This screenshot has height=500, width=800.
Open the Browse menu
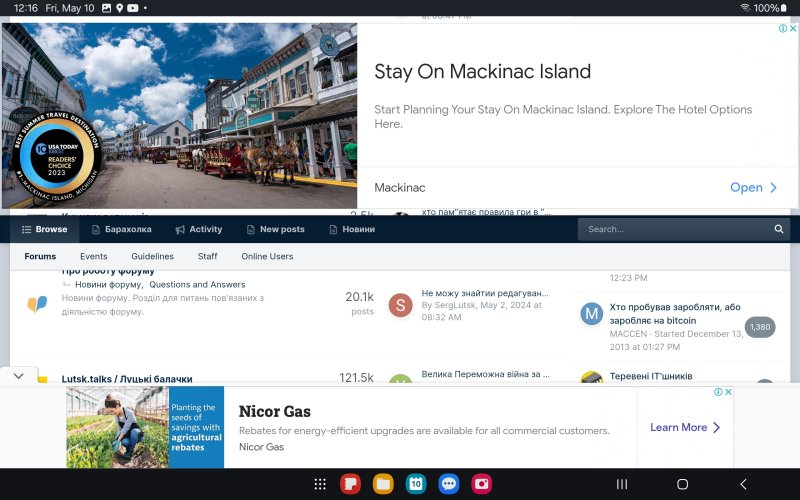point(44,230)
